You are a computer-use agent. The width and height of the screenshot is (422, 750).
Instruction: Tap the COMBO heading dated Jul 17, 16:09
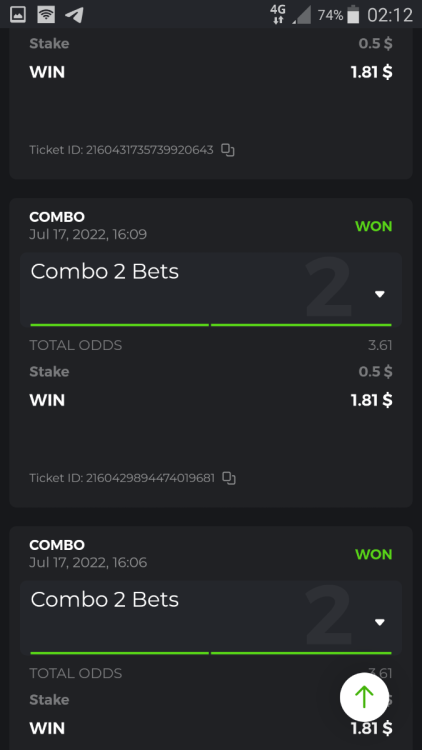57,217
